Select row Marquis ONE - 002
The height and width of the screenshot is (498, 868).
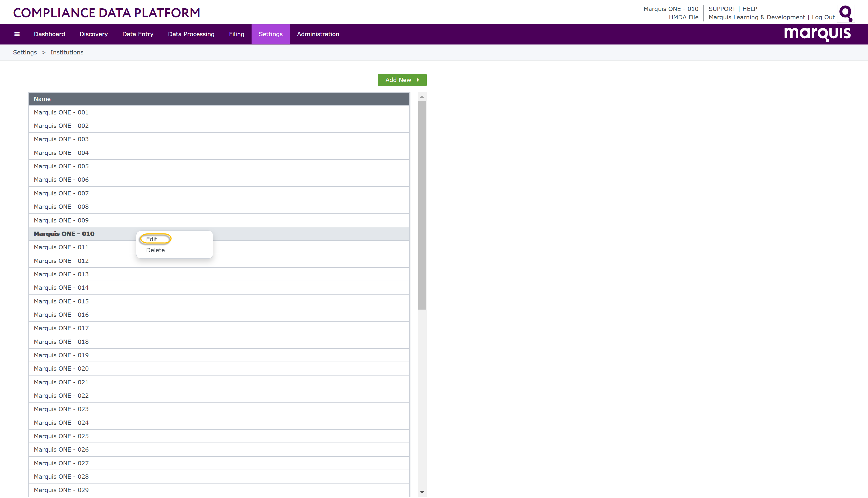point(219,126)
